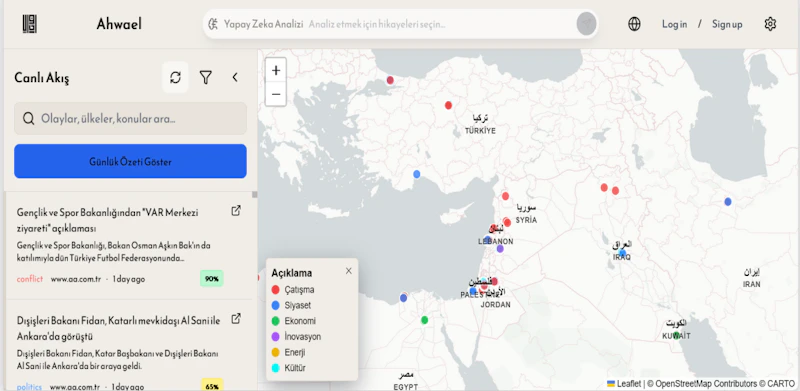800x391 pixels.
Task: Open the Ahwael home title
Action: pyautogui.click(x=119, y=24)
